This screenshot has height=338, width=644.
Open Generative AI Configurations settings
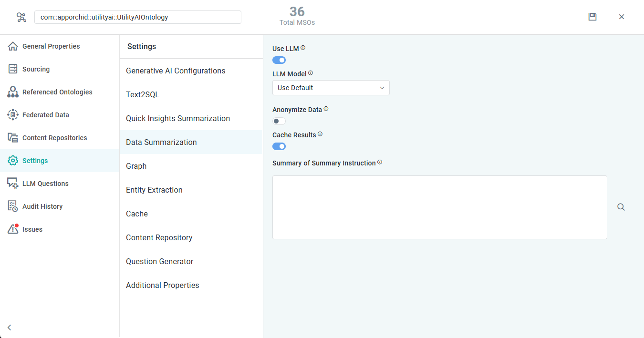[x=176, y=71]
